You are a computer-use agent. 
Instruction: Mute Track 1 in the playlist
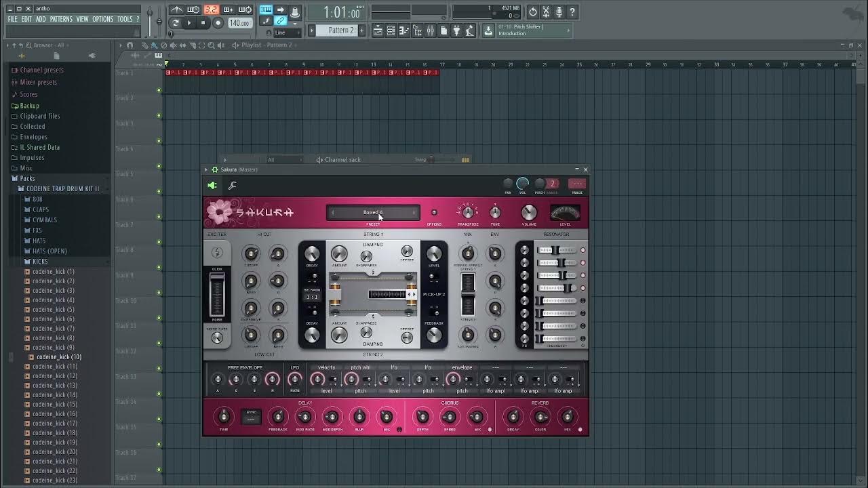pos(159,90)
